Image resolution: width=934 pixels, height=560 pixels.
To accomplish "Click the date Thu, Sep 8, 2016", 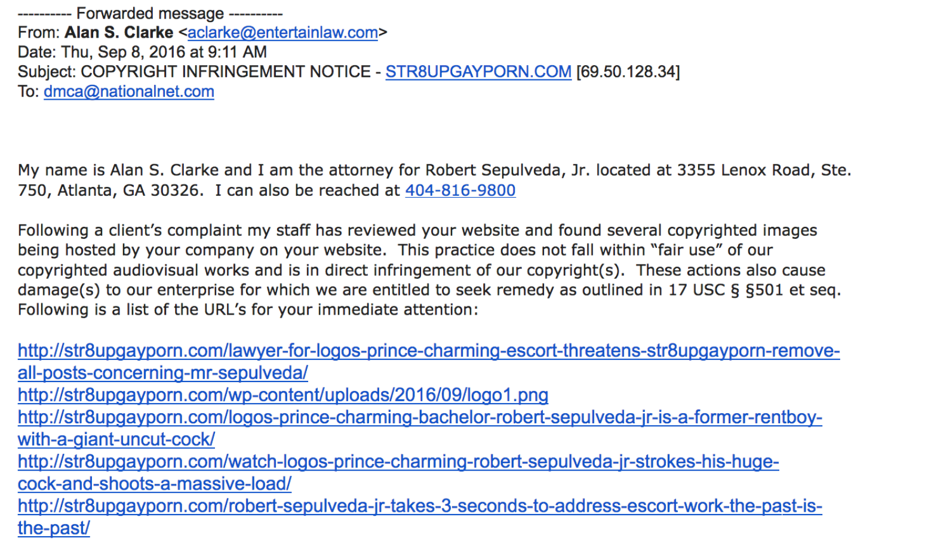I will point(122,52).
